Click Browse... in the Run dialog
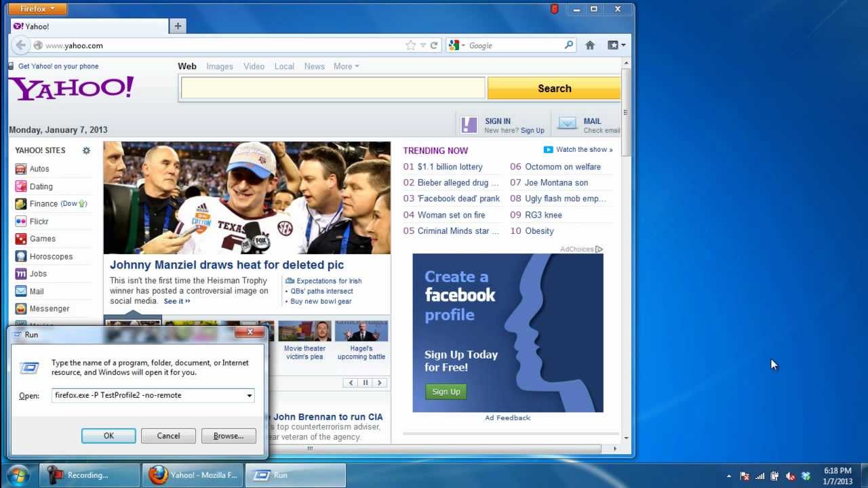This screenshot has width=868, height=488. [x=229, y=436]
